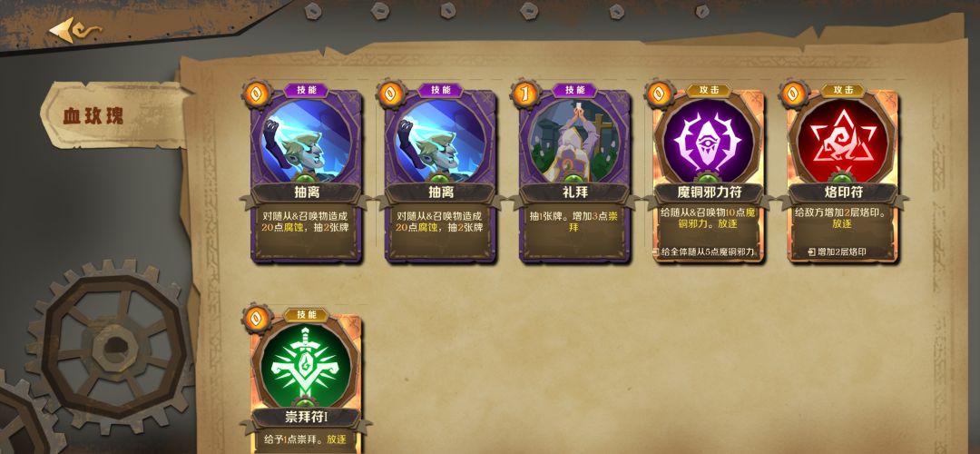
Task: Click the 攻击 tag on 烙印符 card
Action: 842,90
